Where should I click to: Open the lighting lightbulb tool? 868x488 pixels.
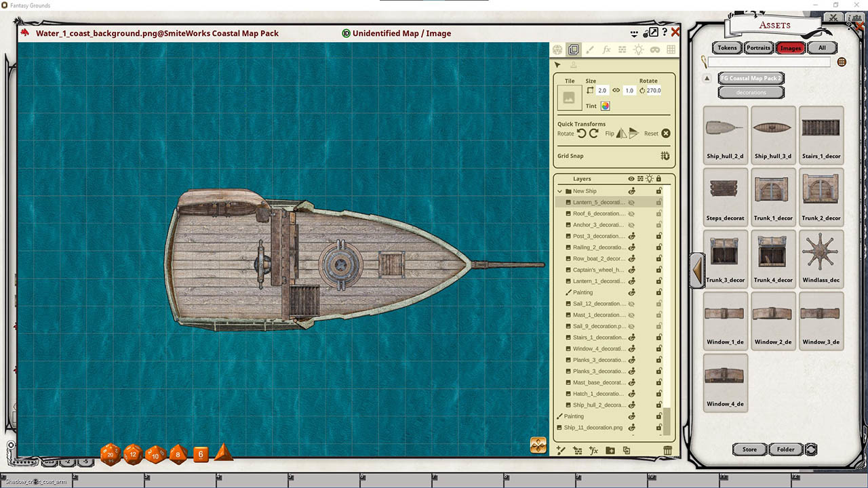coord(638,49)
